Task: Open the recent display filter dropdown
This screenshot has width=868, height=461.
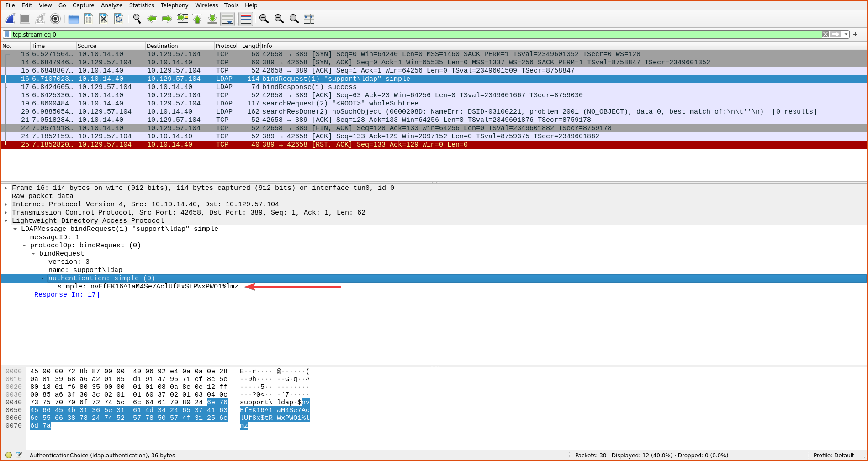Action: (x=846, y=34)
